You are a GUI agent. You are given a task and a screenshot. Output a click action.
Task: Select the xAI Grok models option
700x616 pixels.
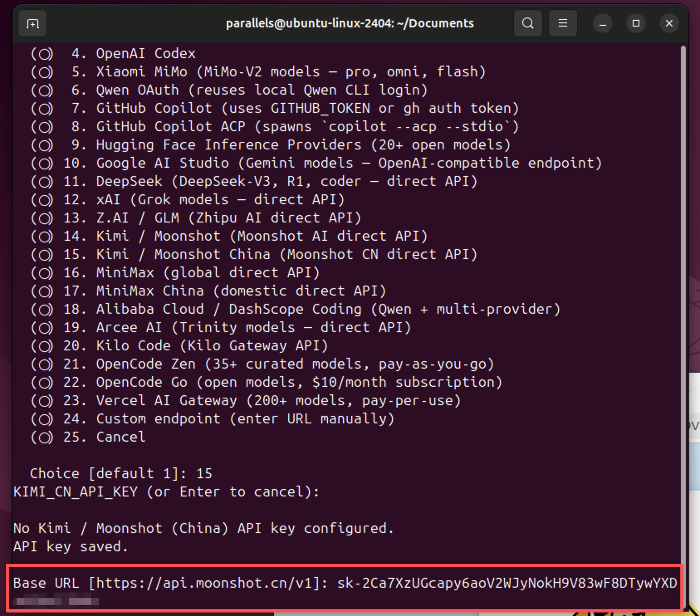(42, 200)
